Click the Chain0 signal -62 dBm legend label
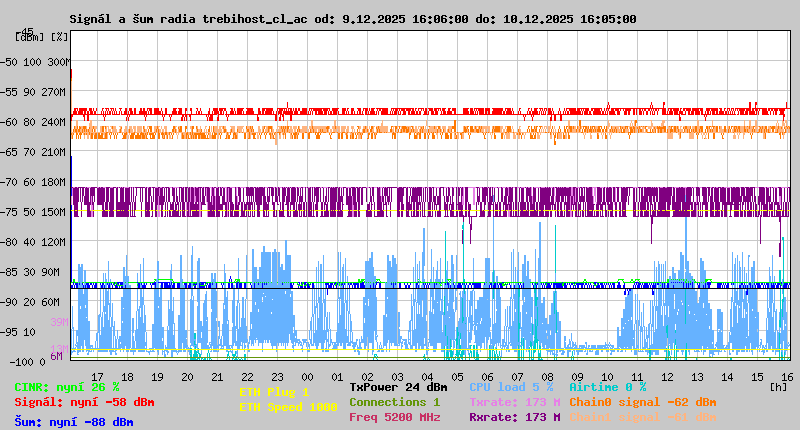Image resolution: width=800 pixels, height=430 pixels. coord(642,402)
